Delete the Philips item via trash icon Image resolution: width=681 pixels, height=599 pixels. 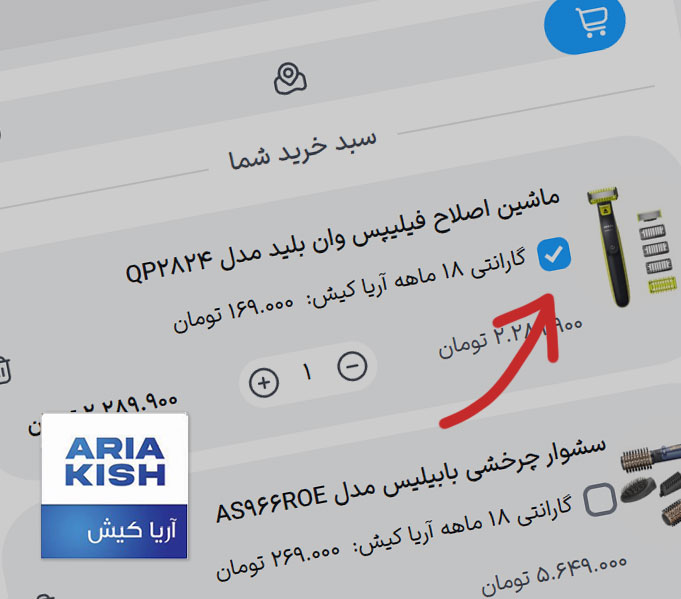tap(3, 371)
